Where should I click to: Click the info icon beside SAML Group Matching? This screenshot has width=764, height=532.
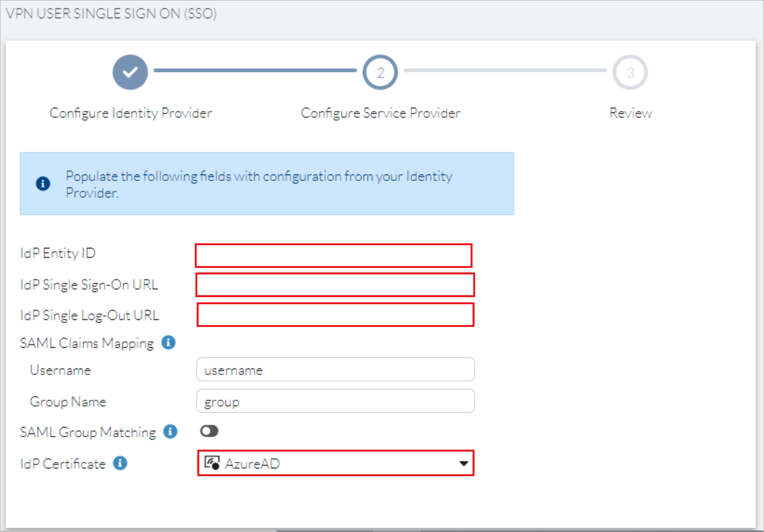click(169, 431)
